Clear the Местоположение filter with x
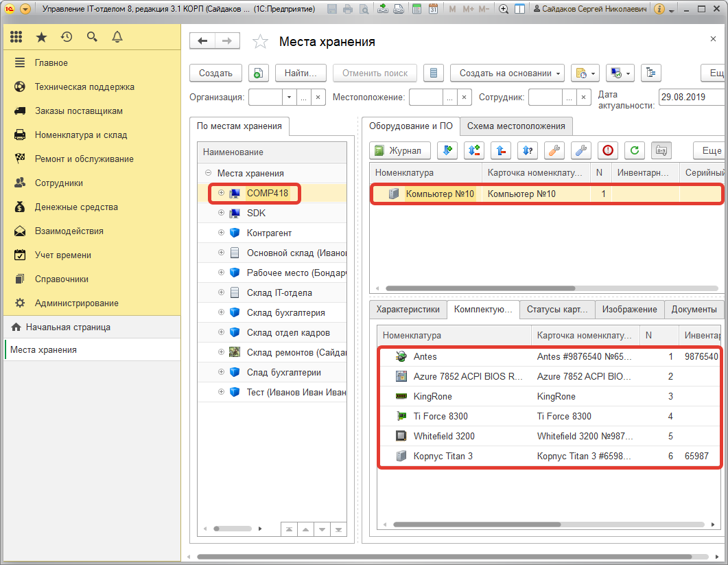 click(465, 97)
